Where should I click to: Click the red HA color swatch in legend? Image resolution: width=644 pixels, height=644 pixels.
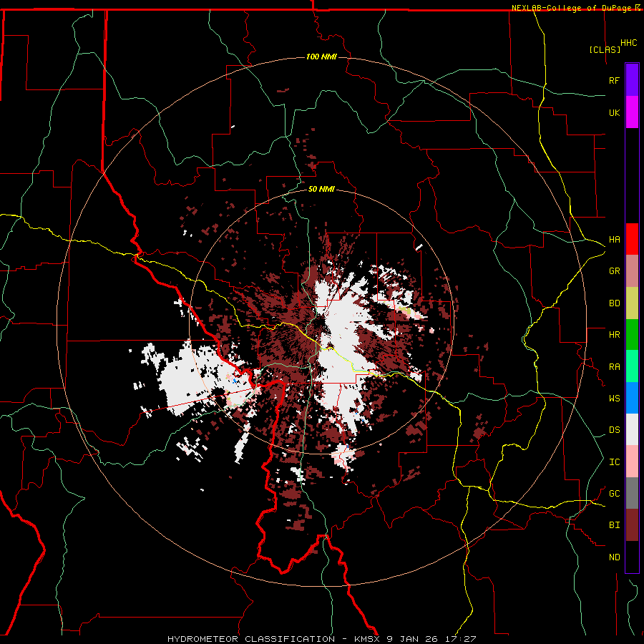coord(632,239)
